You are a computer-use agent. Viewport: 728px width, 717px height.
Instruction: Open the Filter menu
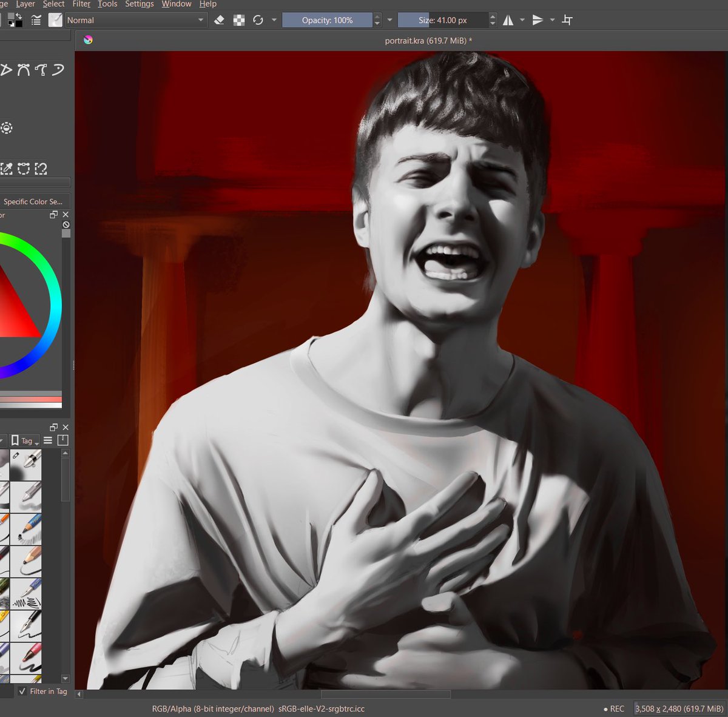pyautogui.click(x=81, y=4)
